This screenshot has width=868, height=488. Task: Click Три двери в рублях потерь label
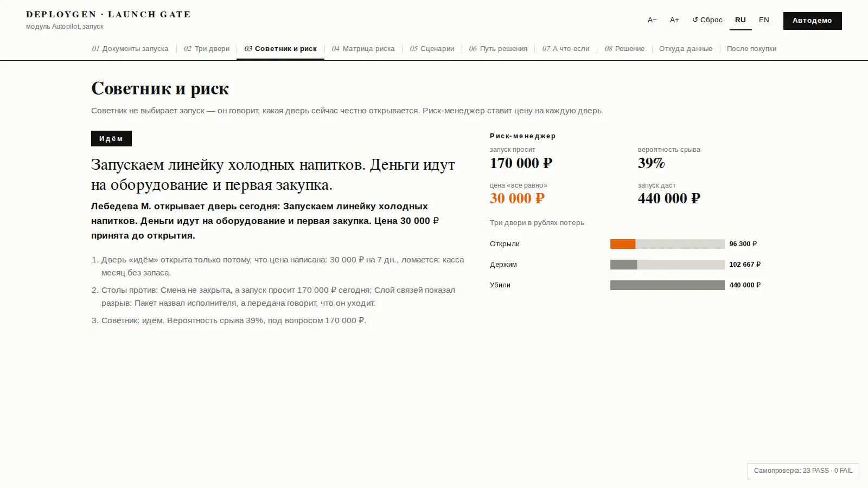click(x=537, y=223)
